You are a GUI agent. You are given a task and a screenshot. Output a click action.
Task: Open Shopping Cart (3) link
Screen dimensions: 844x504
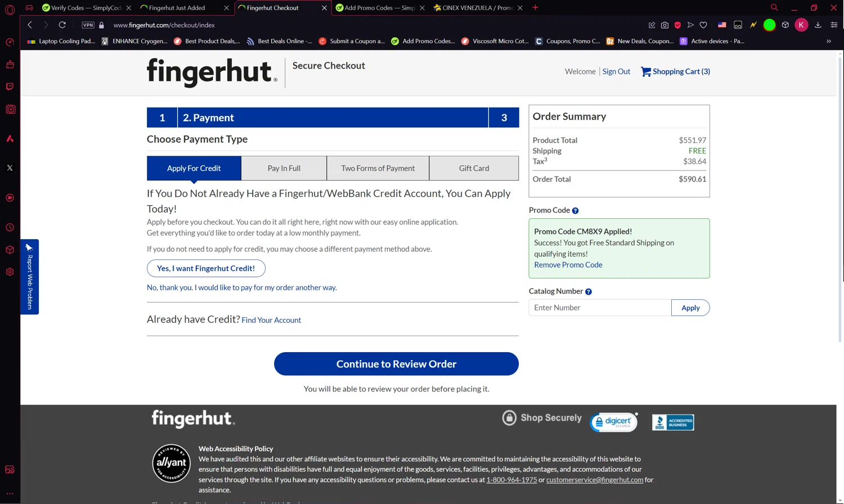click(x=681, y=71)
